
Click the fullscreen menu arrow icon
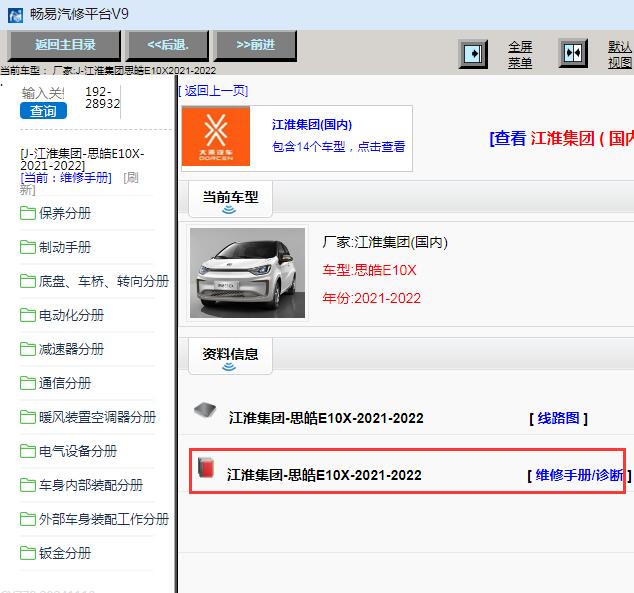tap(473, 54)
